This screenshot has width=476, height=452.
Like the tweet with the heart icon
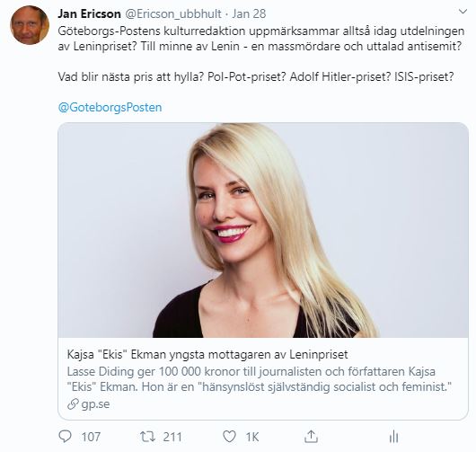pos(229,437)
